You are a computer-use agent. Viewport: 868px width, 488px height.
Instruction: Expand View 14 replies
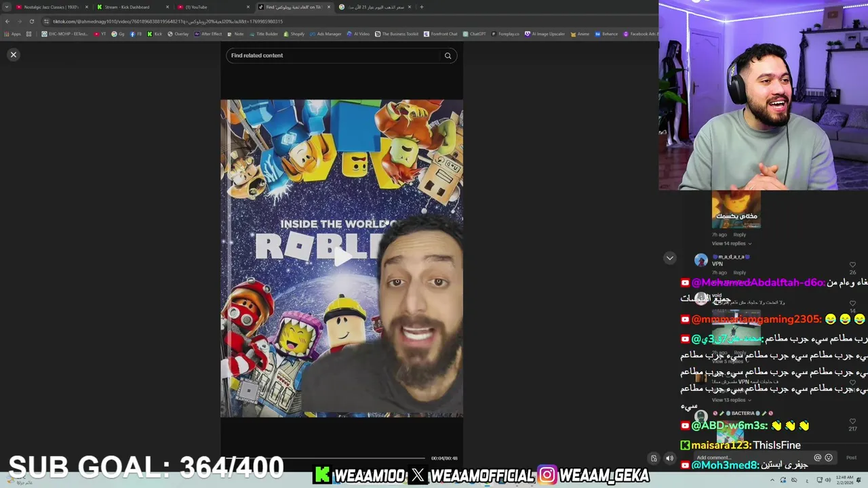(731, 243)
